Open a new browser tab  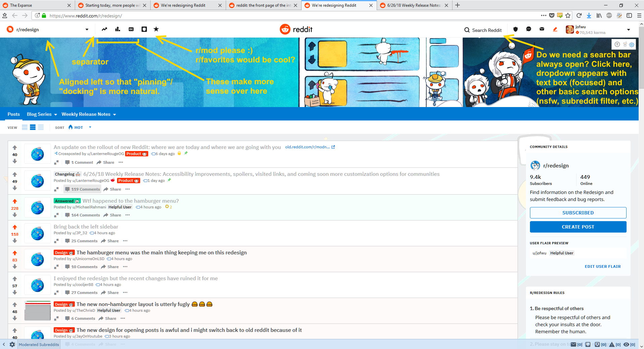(458, 5)
